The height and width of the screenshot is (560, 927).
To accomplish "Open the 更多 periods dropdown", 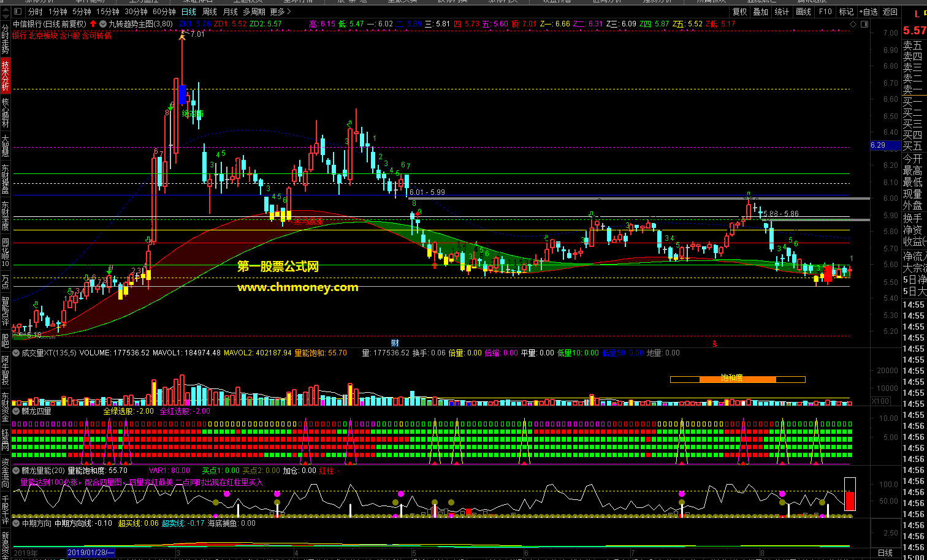I will tap(280, 12).
